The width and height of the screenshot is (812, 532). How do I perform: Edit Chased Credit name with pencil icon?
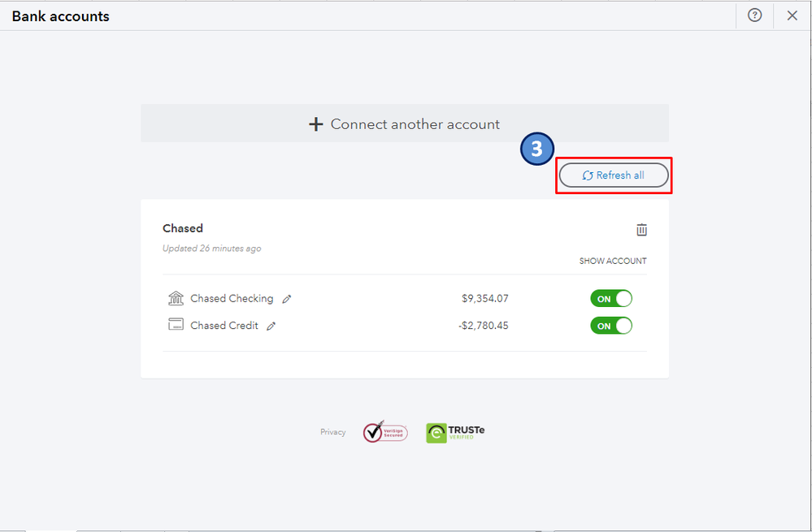coord(271,326)
